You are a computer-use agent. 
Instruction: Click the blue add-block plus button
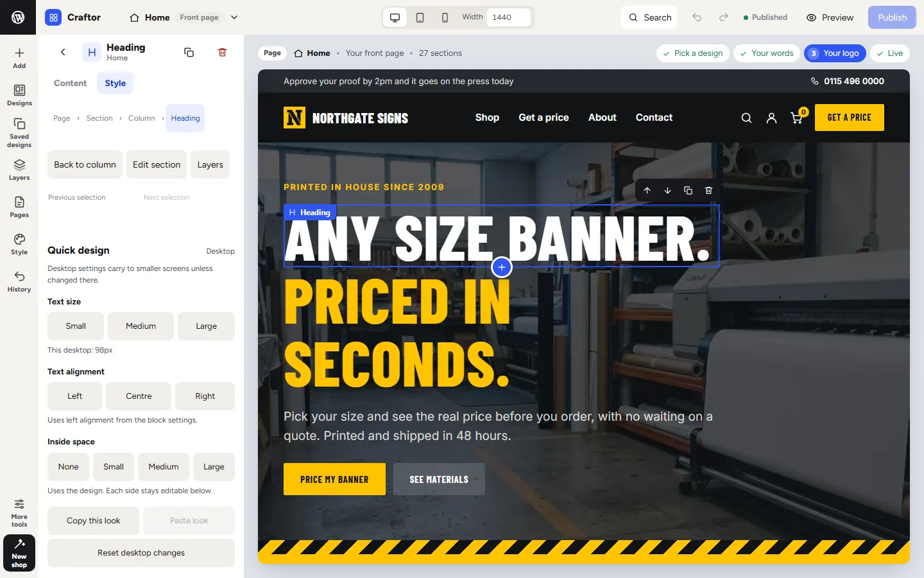(502, 267)
